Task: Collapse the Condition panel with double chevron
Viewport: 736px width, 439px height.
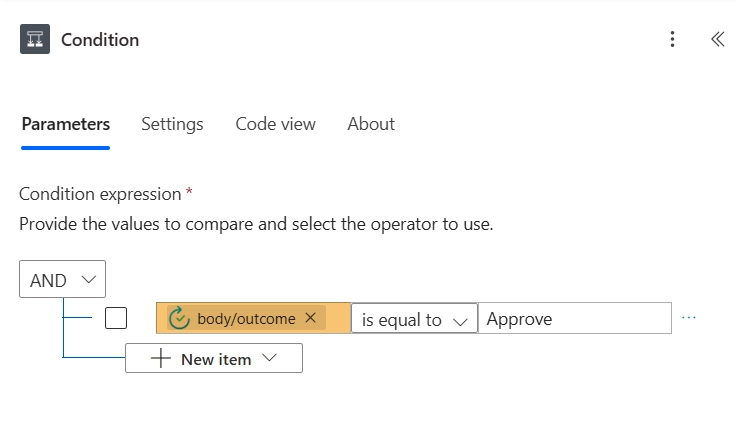Action: click(717, 40)
